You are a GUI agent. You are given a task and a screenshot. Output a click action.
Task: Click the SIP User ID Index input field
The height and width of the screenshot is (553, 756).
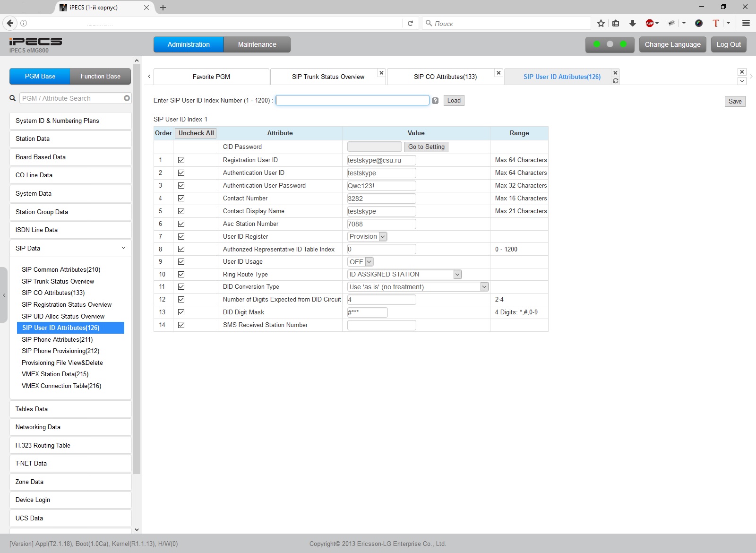pyautogui.click(x=352, y=100)
